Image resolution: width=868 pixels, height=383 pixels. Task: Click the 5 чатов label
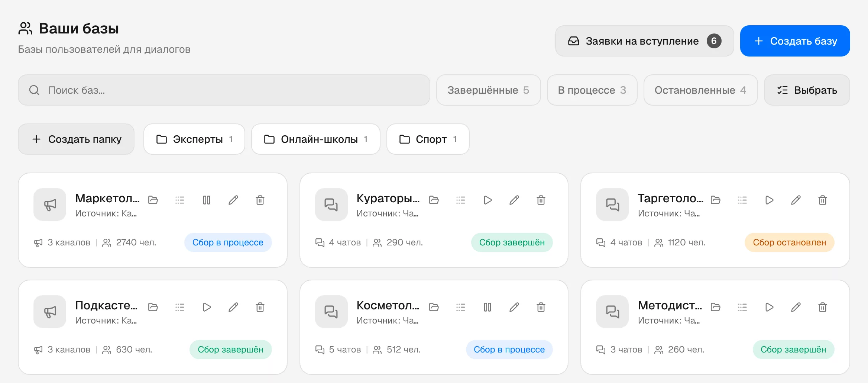click(345, 350)
